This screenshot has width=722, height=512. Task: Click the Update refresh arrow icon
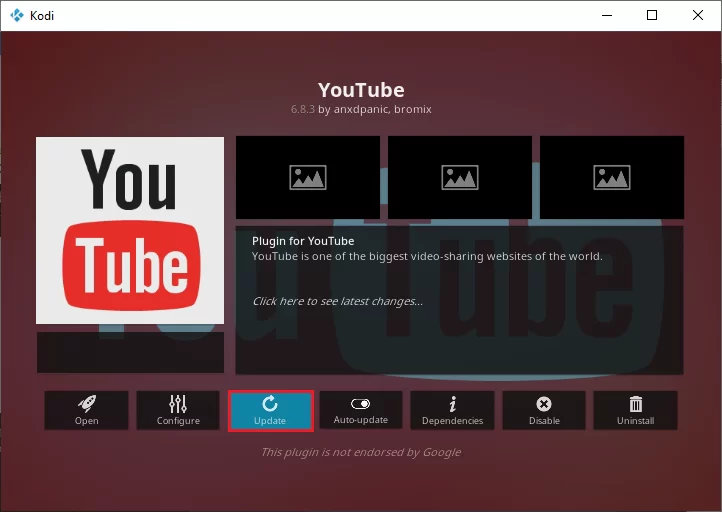[270, 404]
